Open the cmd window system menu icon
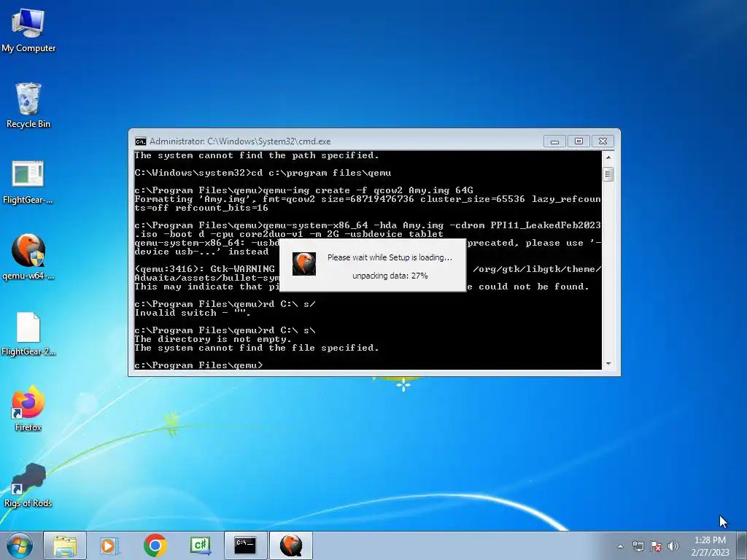747x560 pixels. point(141,141)
